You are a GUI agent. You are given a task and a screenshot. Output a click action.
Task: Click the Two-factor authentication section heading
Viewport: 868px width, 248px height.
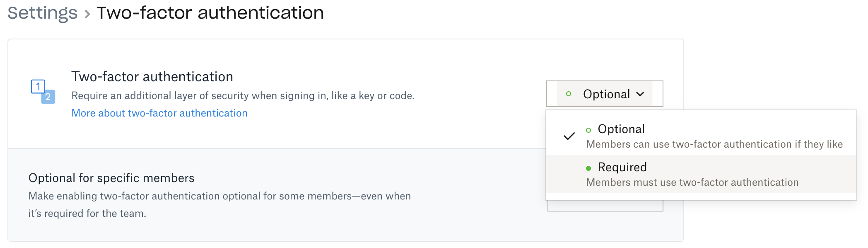(152, 77)
